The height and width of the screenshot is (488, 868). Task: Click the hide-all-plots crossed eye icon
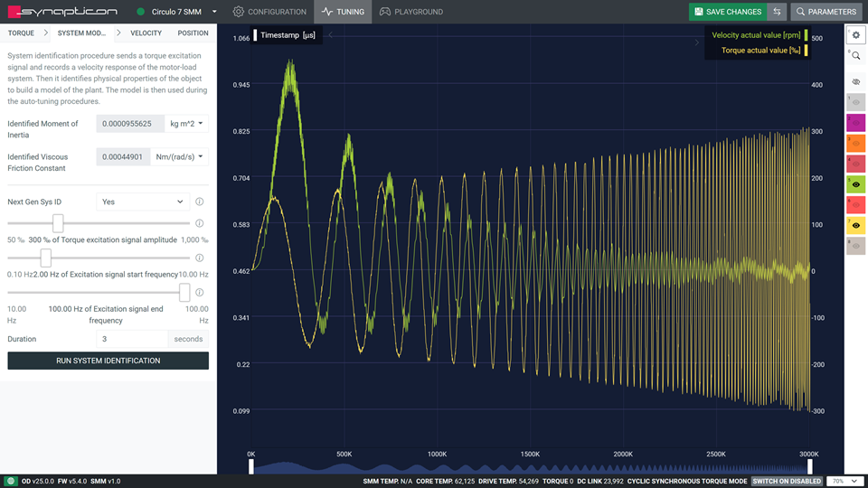click(x=856, y=81)
